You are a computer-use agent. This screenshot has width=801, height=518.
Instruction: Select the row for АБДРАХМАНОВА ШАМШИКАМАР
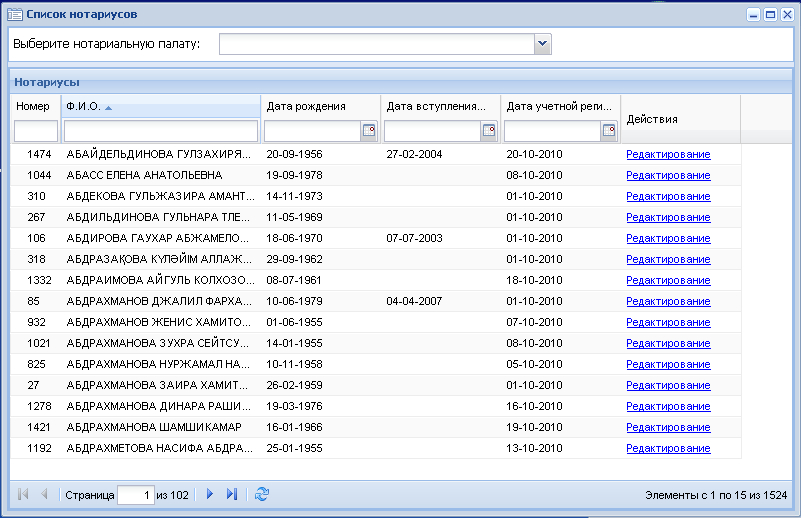[x=375, y=427]
